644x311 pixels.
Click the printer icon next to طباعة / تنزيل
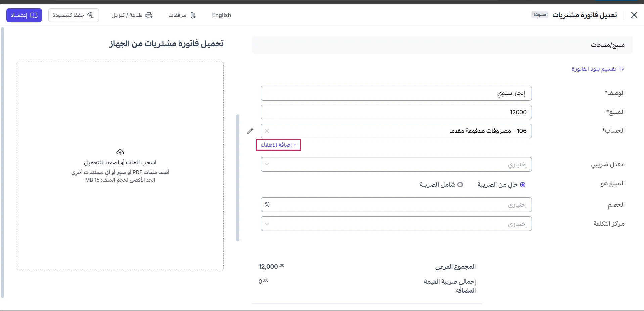149,15
